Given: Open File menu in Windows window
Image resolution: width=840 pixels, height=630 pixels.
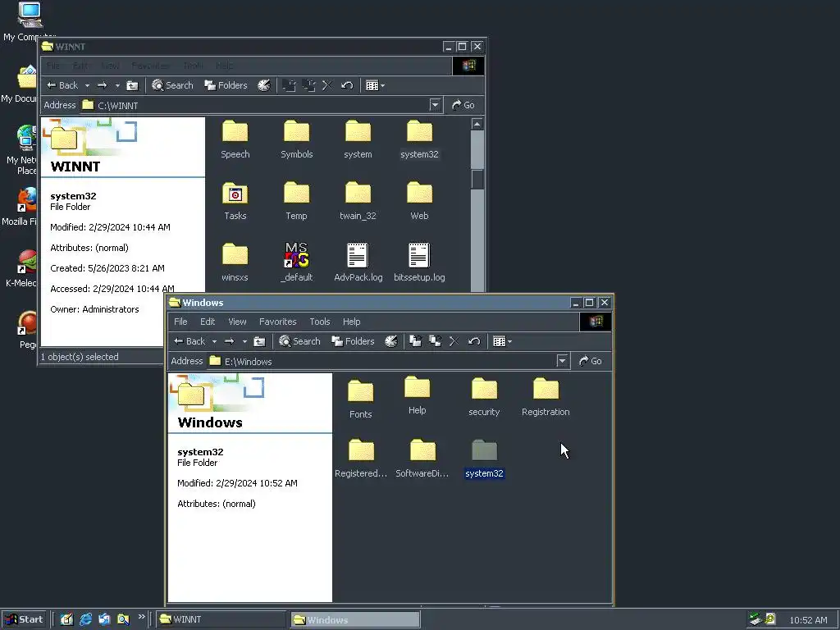Looking at the screenshot, I should [180, 322].
